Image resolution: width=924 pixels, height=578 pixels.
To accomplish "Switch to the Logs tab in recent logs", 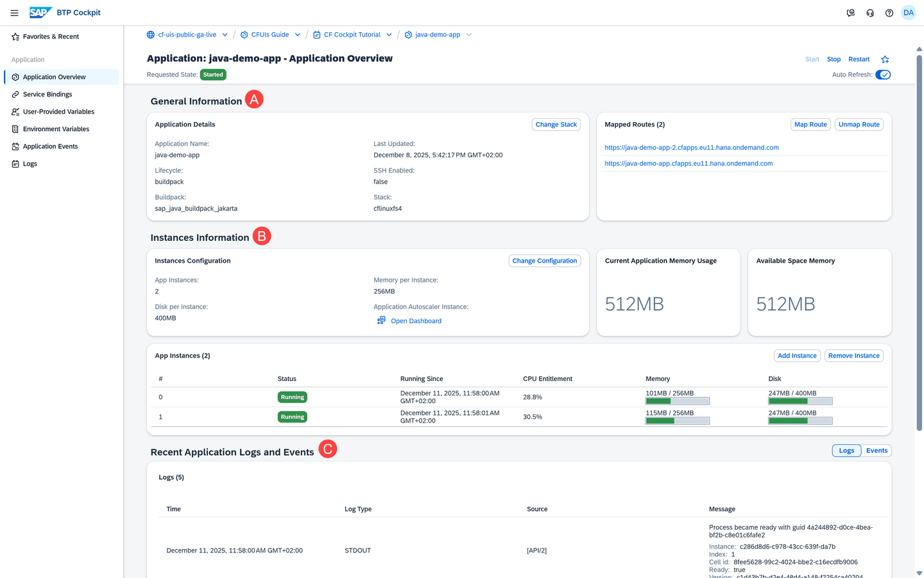I will point(846,451).
